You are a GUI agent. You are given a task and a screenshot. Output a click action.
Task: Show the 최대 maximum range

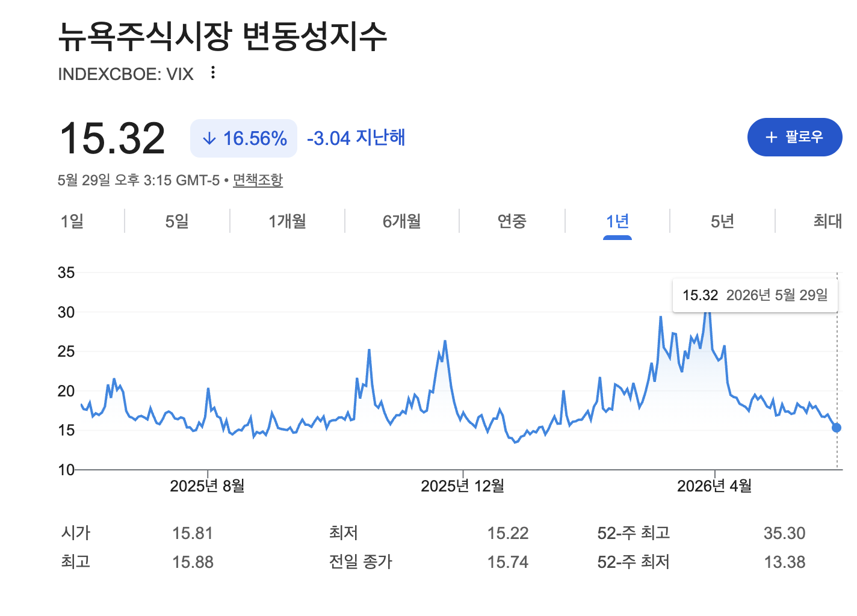pyautogui.click(x=828, y=221)
